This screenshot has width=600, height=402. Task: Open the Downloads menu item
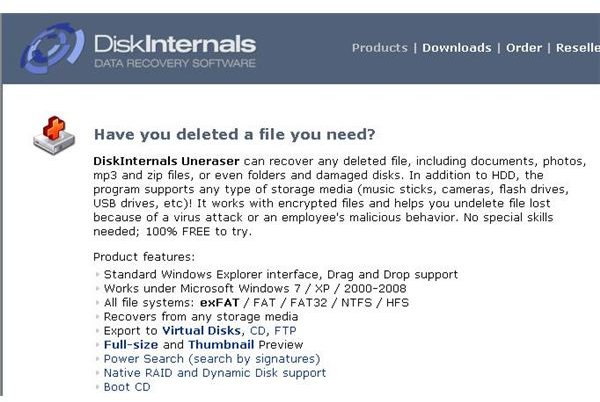tap(457, 48)
